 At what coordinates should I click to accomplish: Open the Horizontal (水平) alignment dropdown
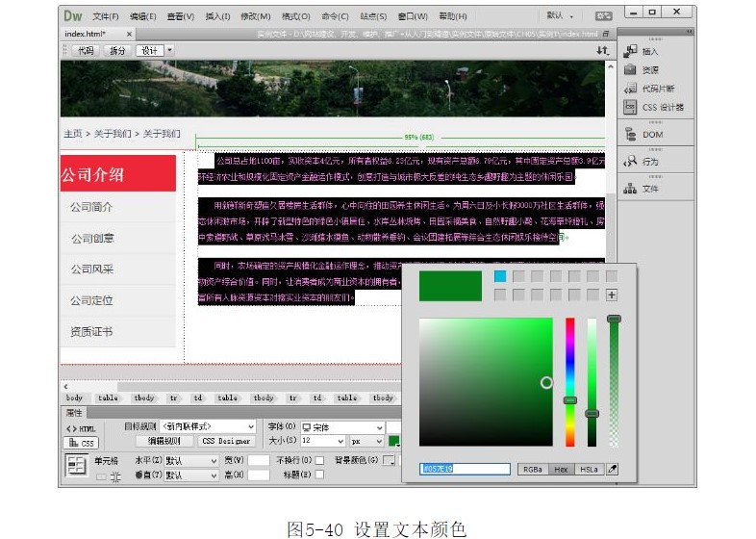click(x=190, y=461)
